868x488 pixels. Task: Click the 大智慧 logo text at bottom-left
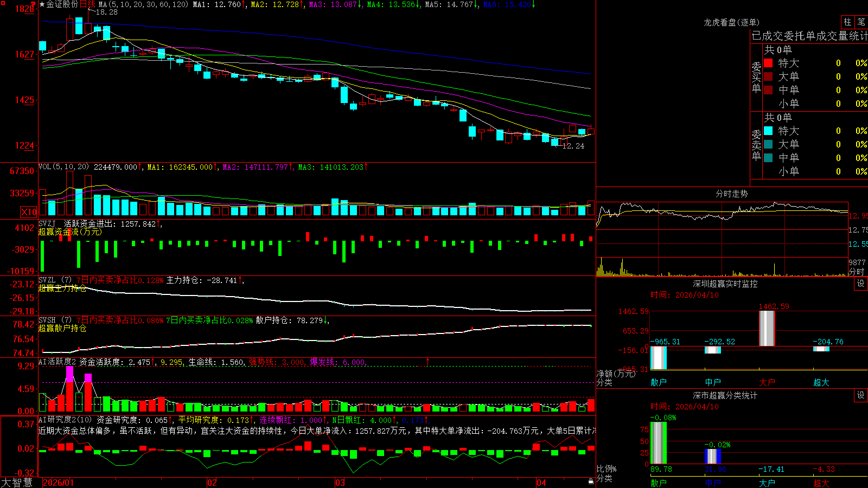tap(17, 482)
